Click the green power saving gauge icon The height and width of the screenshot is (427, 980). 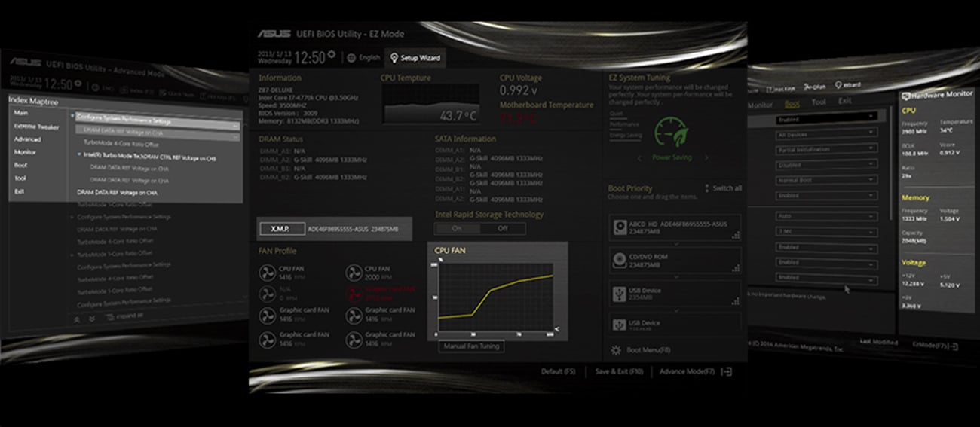pyautogui.click(x=671, y=133)
